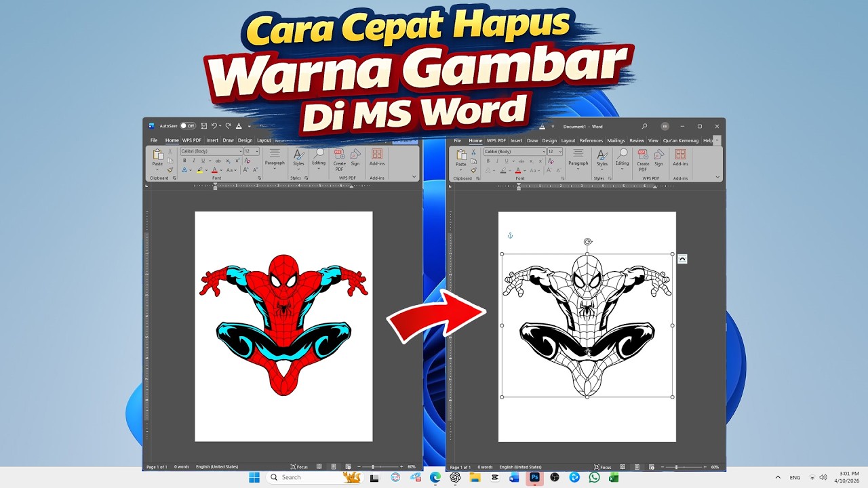Screen dimensions: 868x488
Task: Toggle Bold in left Word window
Action: click(x=184, y=161)
